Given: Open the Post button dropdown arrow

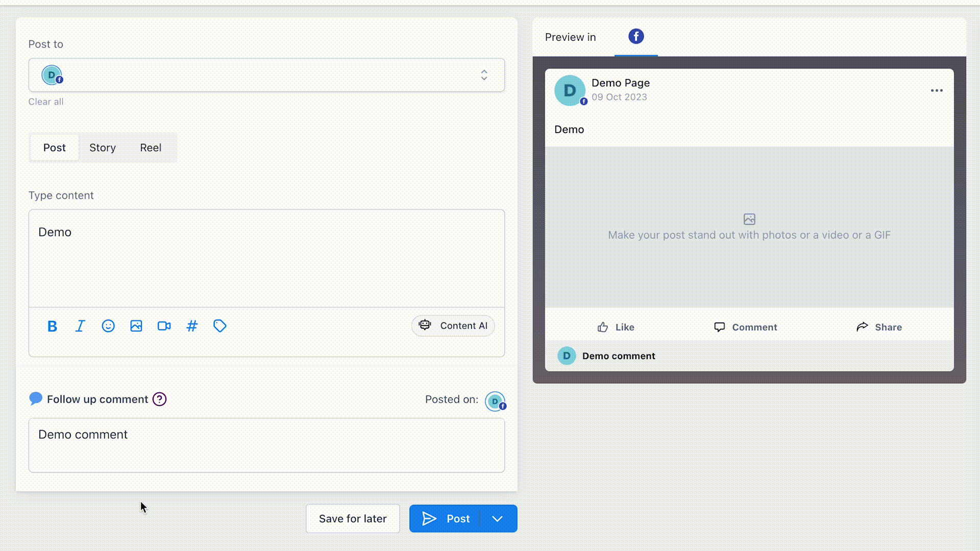Looking at the screenshot, I should [x=498, y=519].
